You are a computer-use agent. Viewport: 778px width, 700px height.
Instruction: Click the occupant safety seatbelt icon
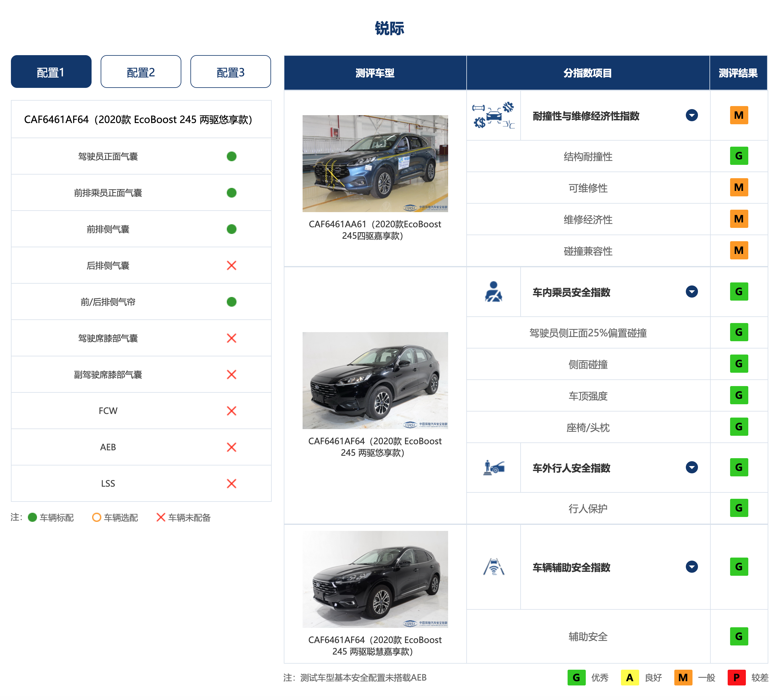[493, 292]
